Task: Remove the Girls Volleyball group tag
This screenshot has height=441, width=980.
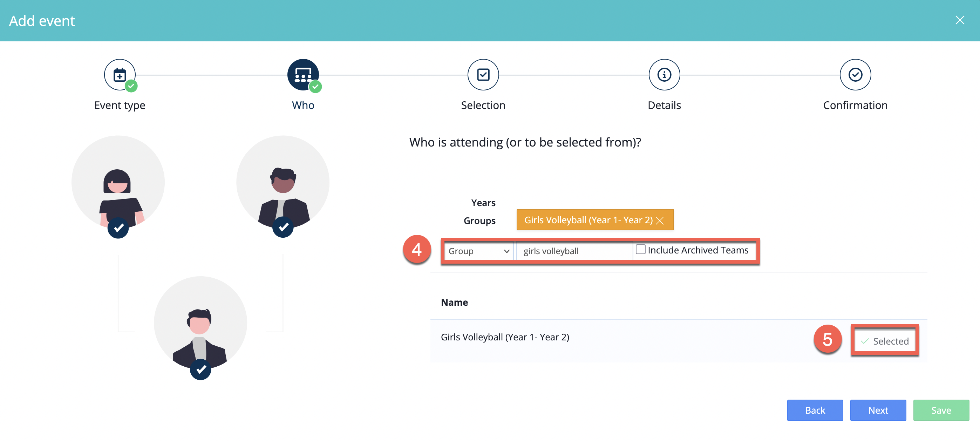Action: [x=660, y=221]
